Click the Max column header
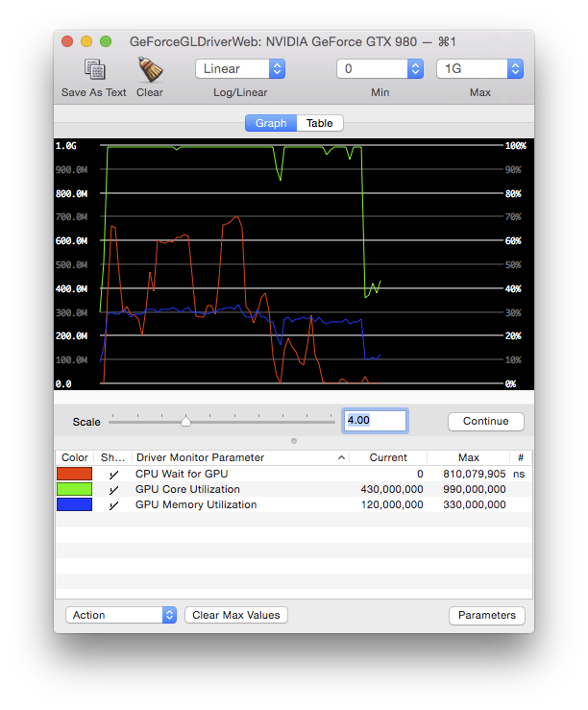Screen dimensions: 588x710 click(x=469, y=457)
